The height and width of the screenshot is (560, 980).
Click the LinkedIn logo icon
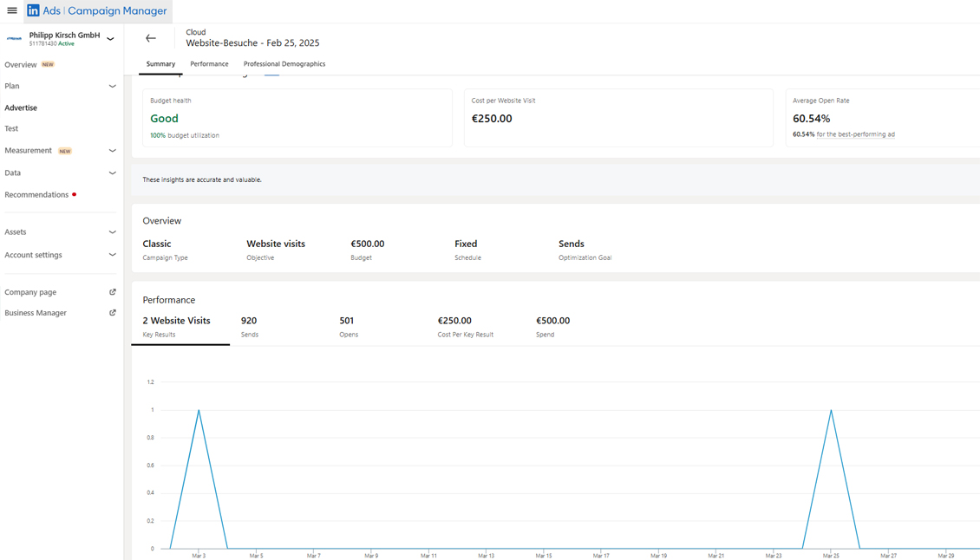click(33, 10)
